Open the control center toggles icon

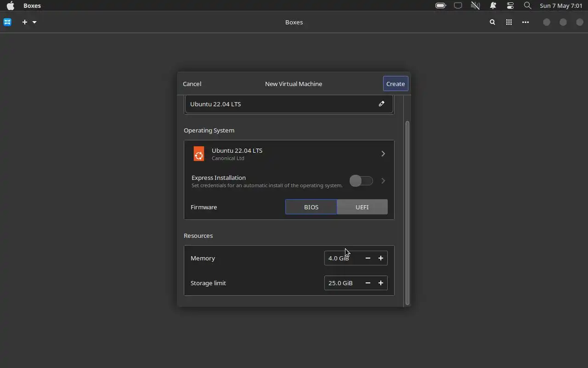(x=510, y=6)
